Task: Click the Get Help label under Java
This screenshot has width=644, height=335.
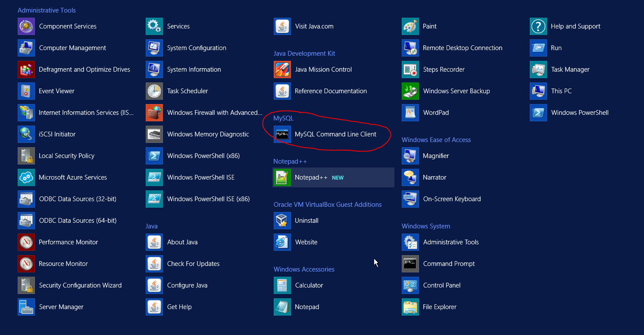Action: (179, 307)
